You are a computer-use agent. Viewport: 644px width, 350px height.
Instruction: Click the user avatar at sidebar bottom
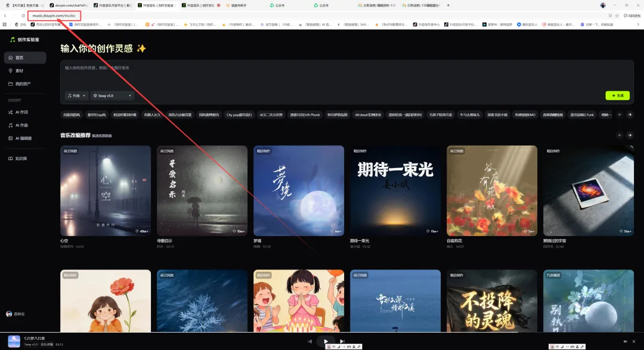[x=9, y=314]
